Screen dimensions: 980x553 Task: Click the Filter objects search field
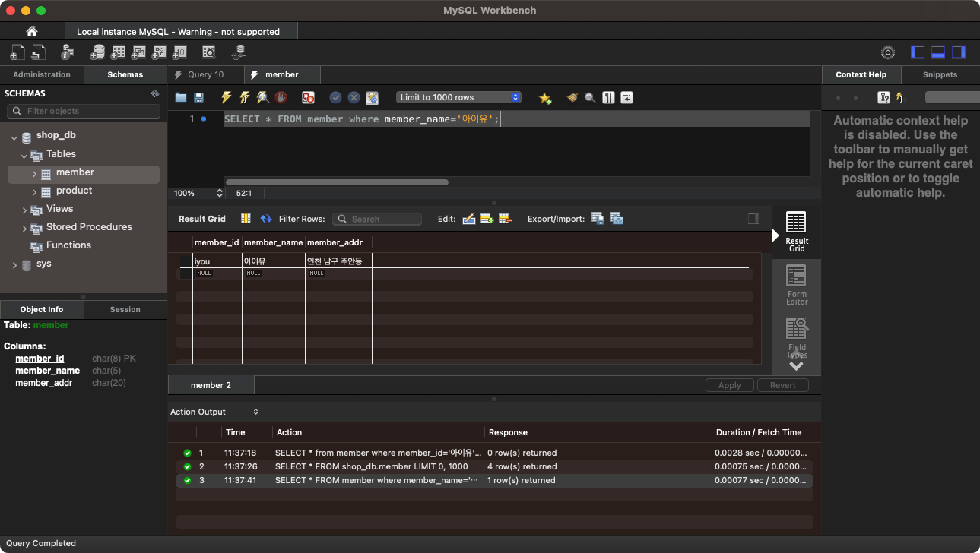(84, 111)
